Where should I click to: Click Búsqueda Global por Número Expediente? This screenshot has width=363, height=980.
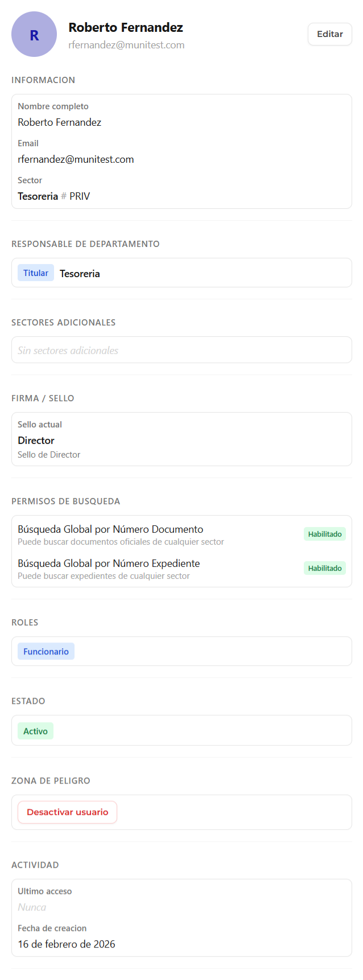(109, 563)
